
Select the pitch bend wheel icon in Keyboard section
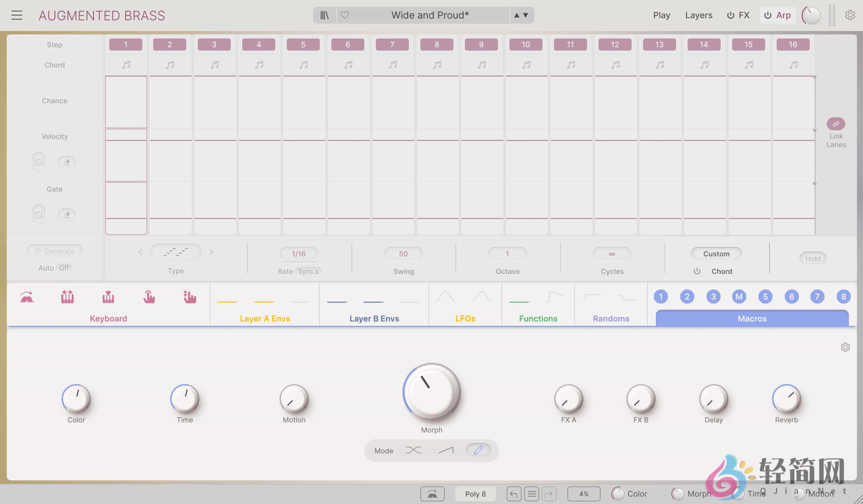pos(27,297)
